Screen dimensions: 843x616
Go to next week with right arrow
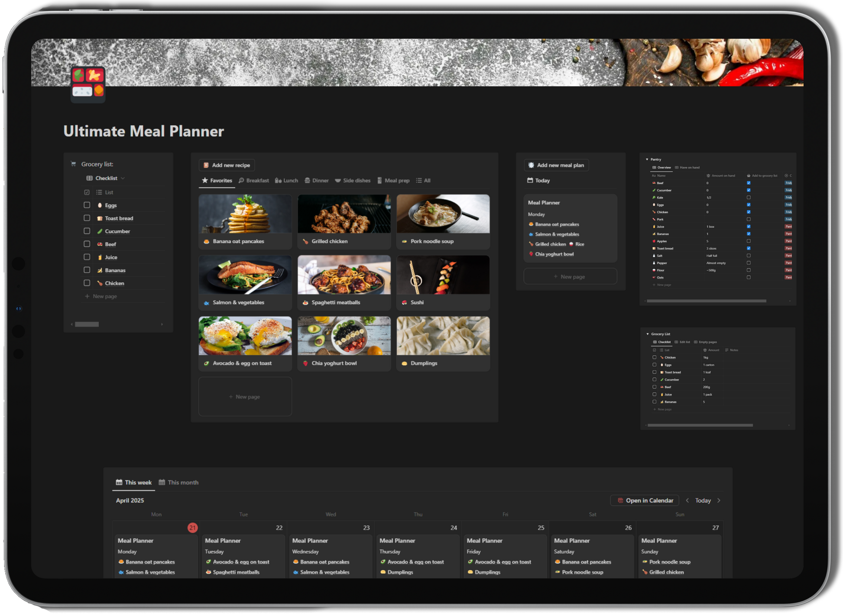[719, 500]
